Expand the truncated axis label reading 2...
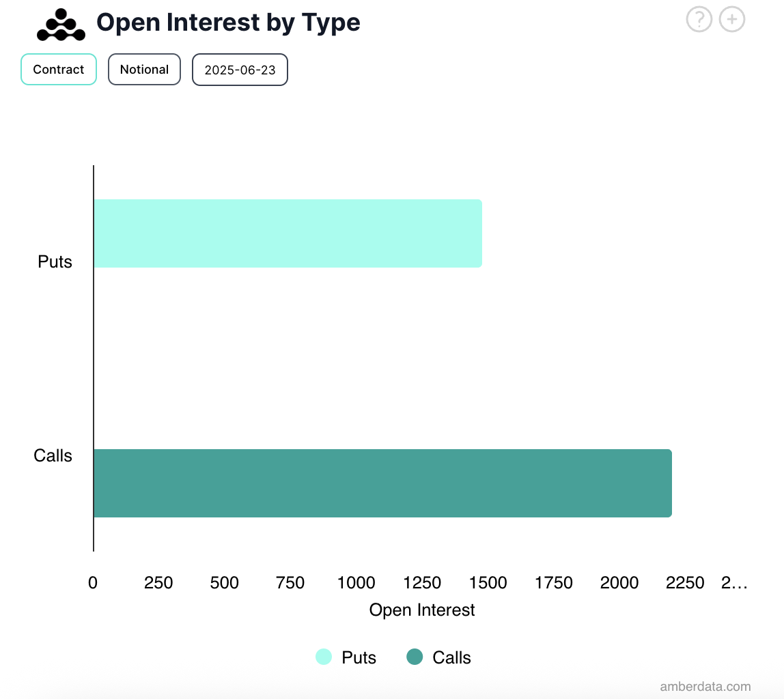This screenshot has width=784, height=699. coord(735,582)
